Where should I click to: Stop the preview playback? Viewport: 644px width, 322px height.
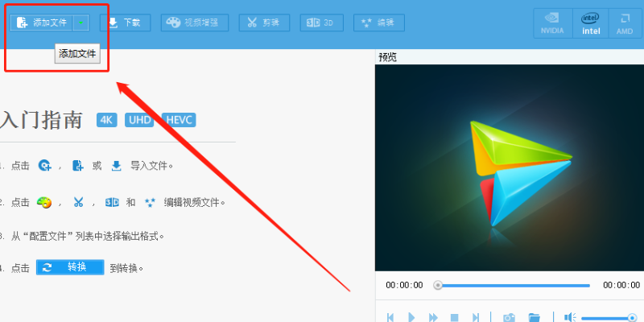454,317
